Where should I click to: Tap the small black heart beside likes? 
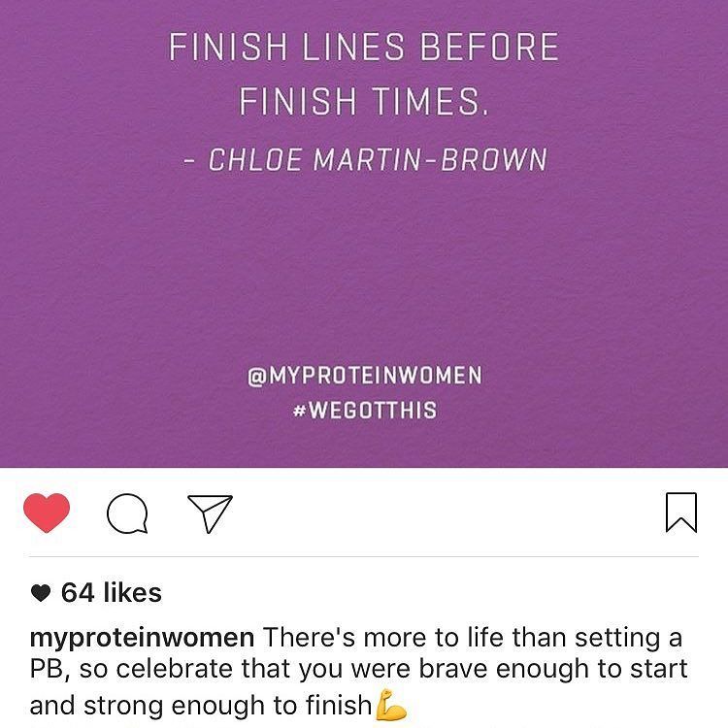[41, 593]
